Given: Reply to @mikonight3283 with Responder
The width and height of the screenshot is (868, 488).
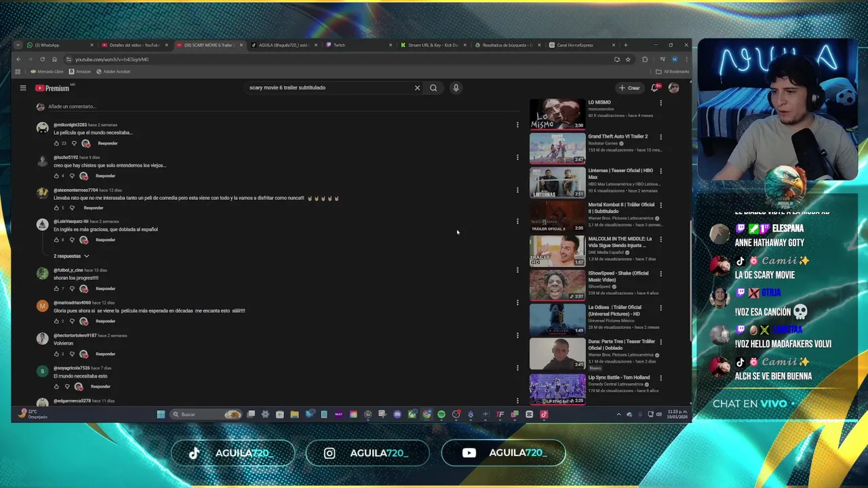Looking at the screenshot, I should coord(108,144).
